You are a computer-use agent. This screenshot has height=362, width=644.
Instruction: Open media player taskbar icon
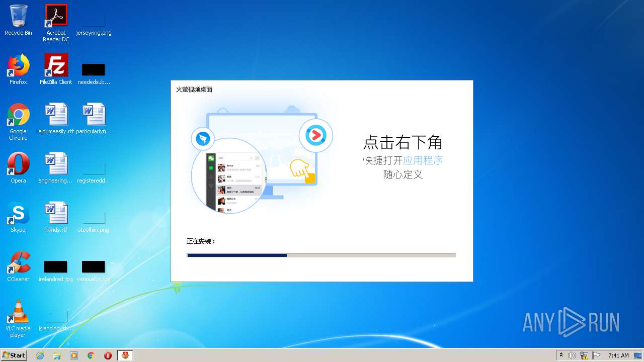(x=74, y=355)
